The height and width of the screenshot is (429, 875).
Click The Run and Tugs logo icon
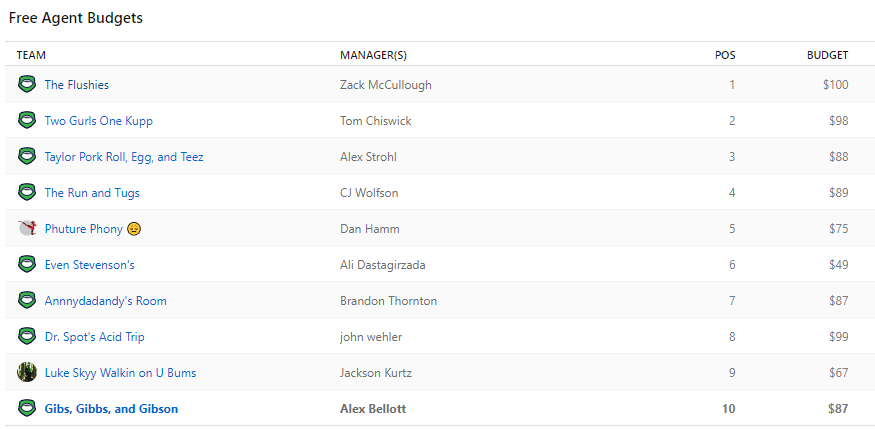coord(27,193)
